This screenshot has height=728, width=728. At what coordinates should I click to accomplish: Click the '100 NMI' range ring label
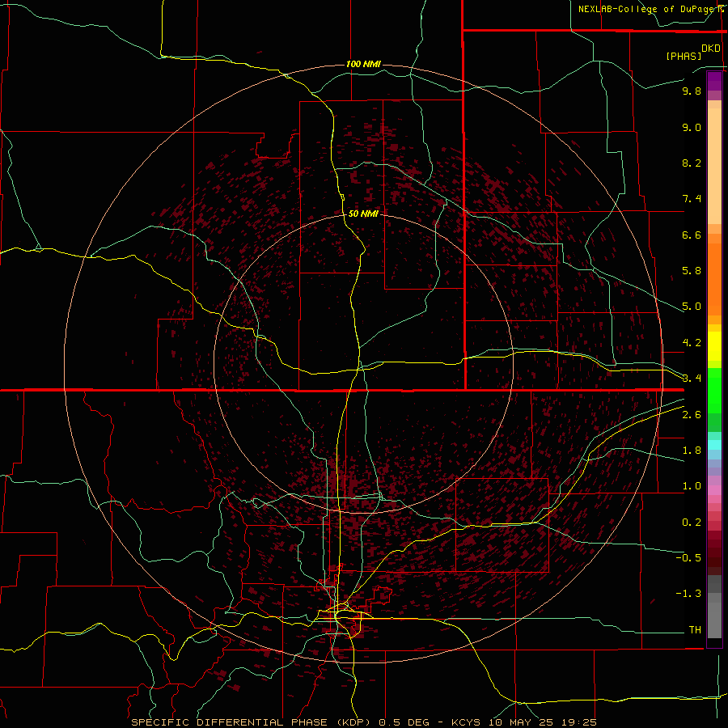pos(363,64)
